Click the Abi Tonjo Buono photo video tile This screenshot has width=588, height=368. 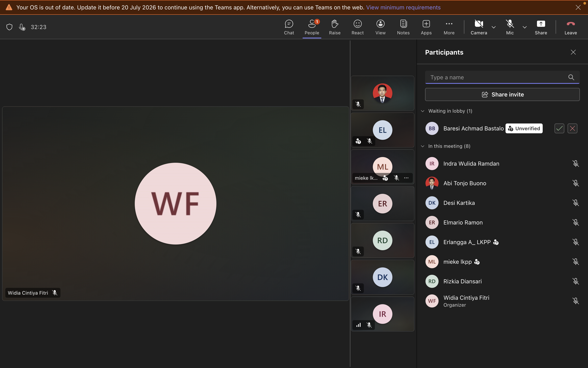tap(382, 93)
